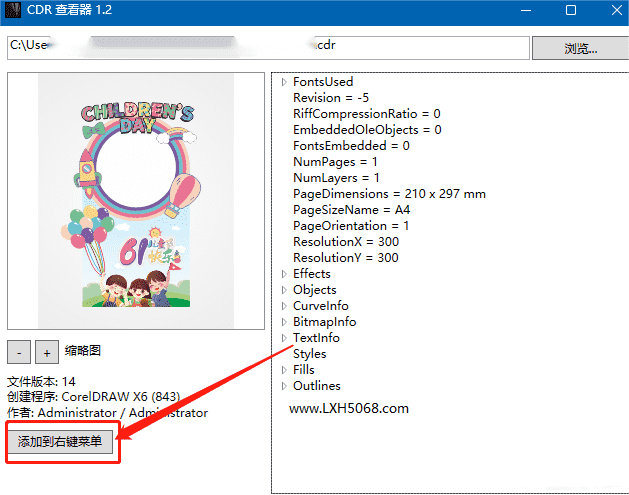Click the CurveInfo label
The height and width of the screenshot is (495, 629).
pos(321,306)
